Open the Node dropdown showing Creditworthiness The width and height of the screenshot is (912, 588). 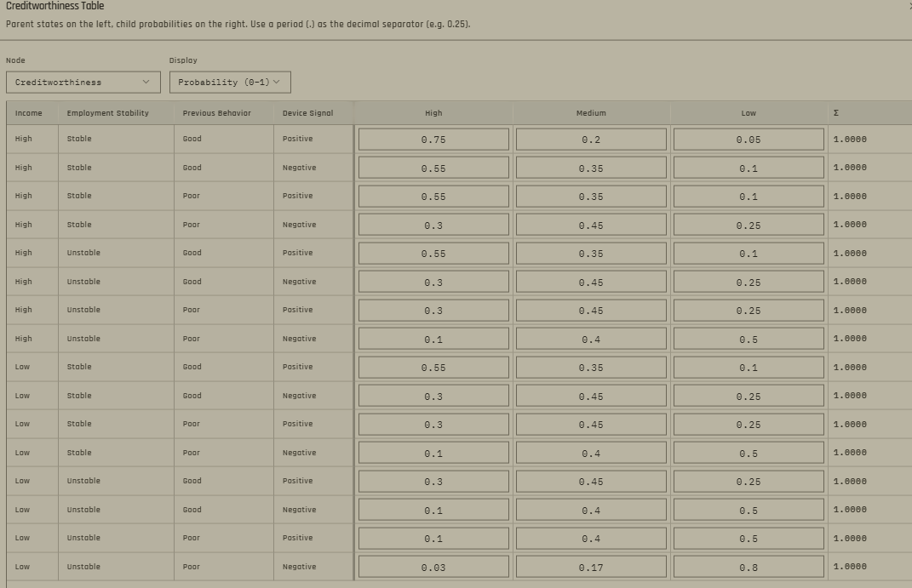(83, 82)
